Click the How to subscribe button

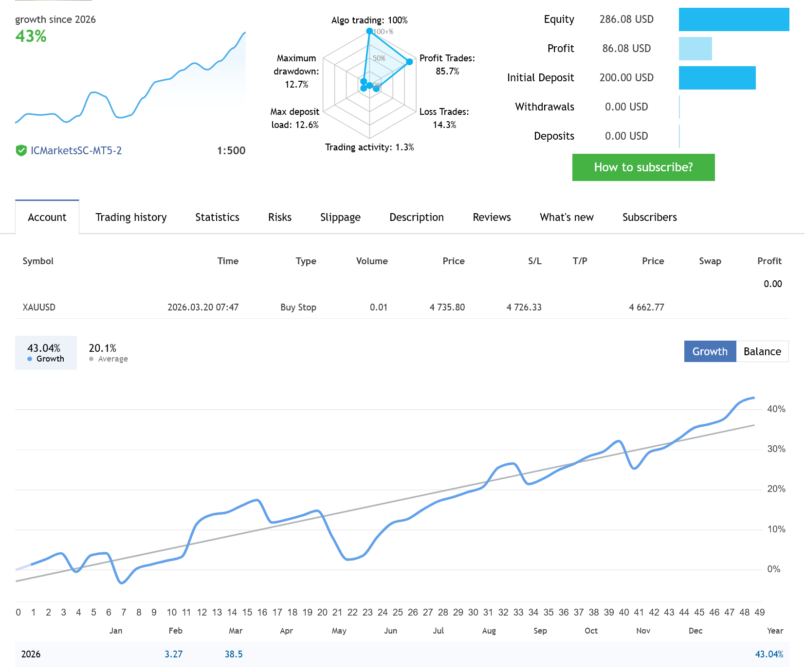[x=643, y=167]
